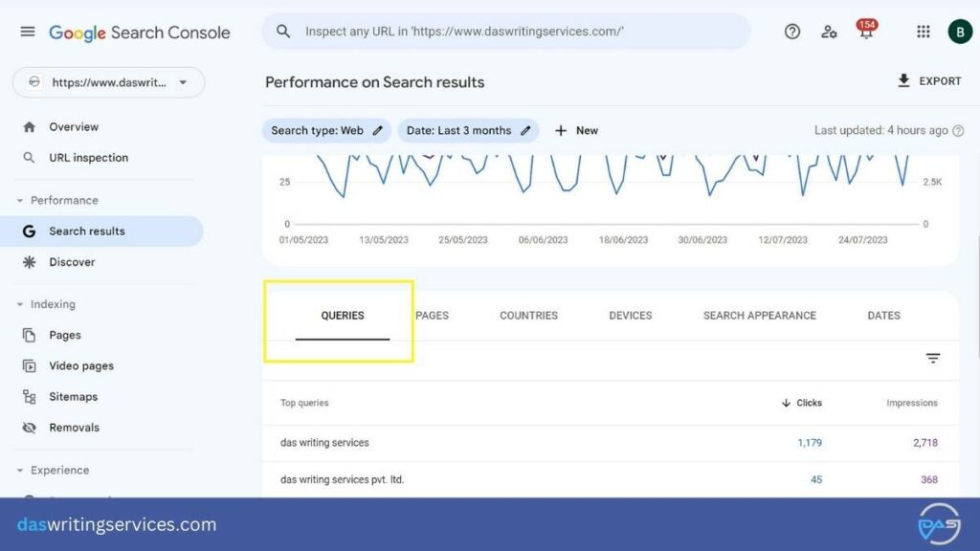Click the Last updated: 4 hours ago text
The image size is (980, 551).
pos(880,130)
